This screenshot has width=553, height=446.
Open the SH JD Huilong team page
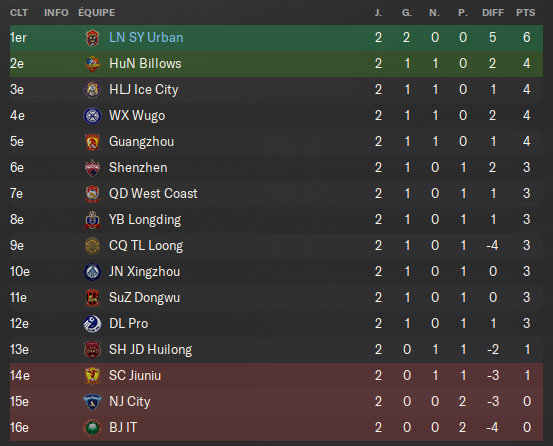coord(151,350)
